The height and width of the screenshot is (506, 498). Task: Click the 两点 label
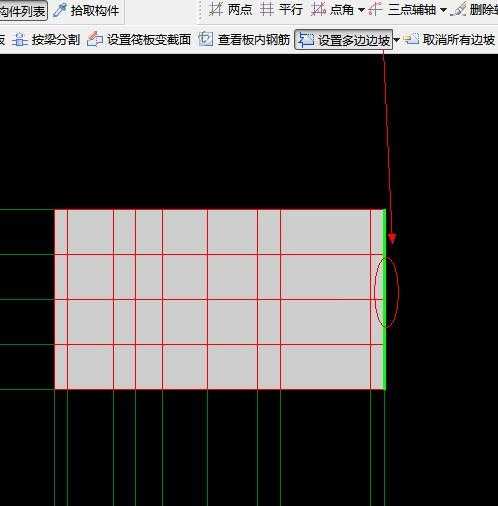click(240, 10)
